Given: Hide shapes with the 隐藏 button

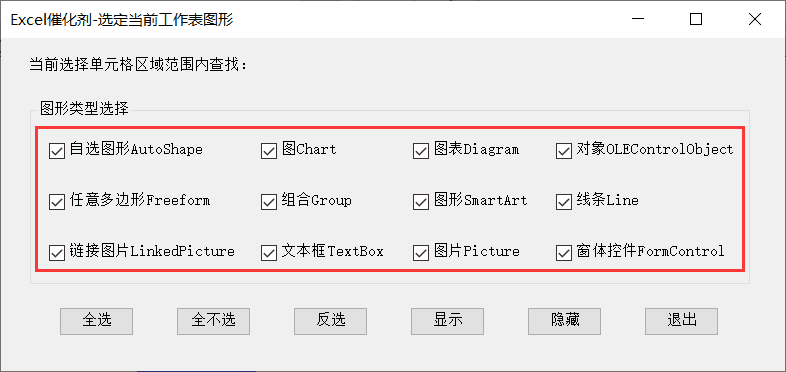Looking at the screenshot, I should (564, 321).
